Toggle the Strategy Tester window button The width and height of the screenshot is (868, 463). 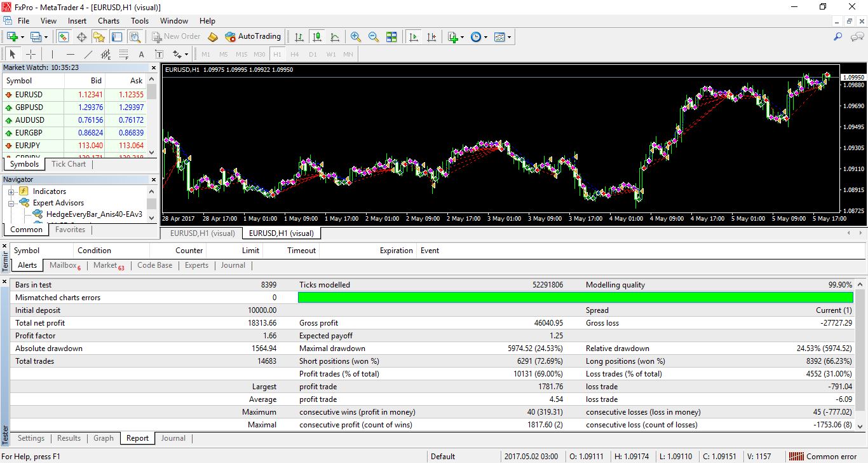134,37
